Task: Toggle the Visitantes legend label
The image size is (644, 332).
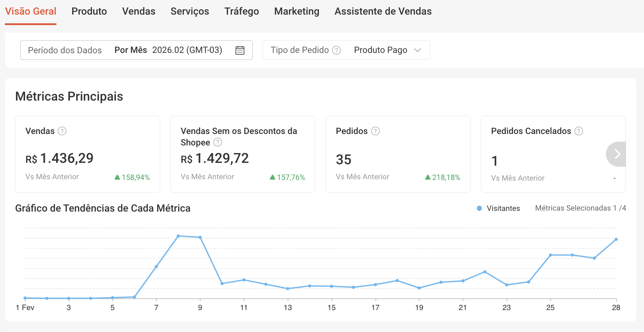Action: coord(503,208)
